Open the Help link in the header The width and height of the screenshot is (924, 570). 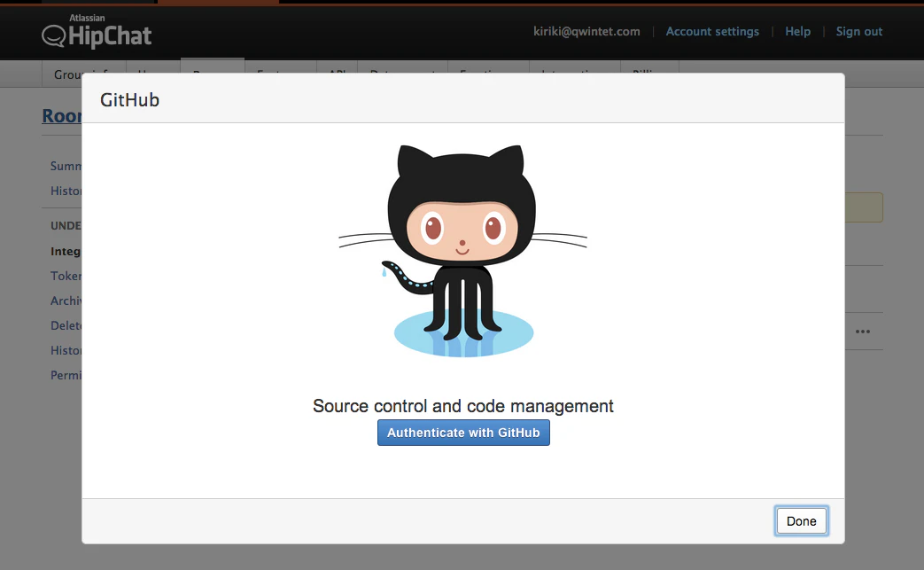pyautogui.click(x=798, y=32)
